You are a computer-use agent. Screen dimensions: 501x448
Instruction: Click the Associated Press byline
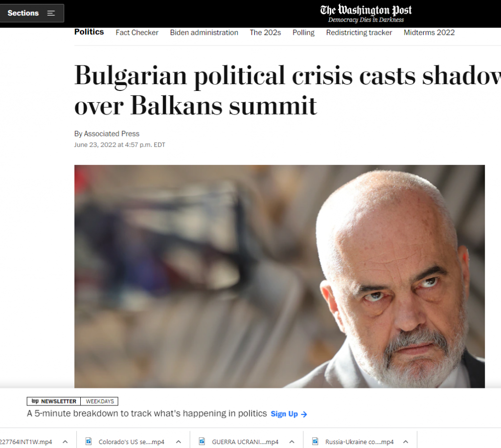click(112, 134)
